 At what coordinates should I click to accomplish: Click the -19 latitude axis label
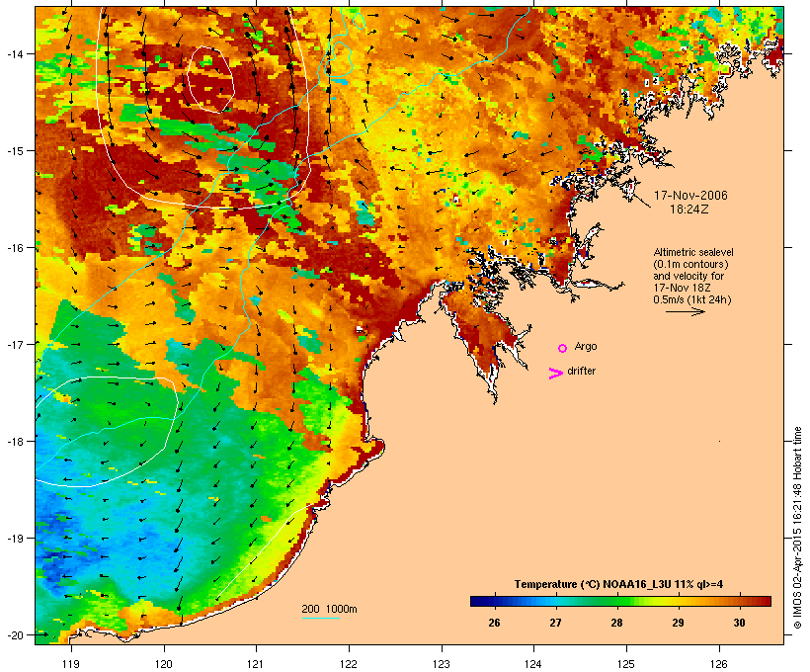click(14, 539)
